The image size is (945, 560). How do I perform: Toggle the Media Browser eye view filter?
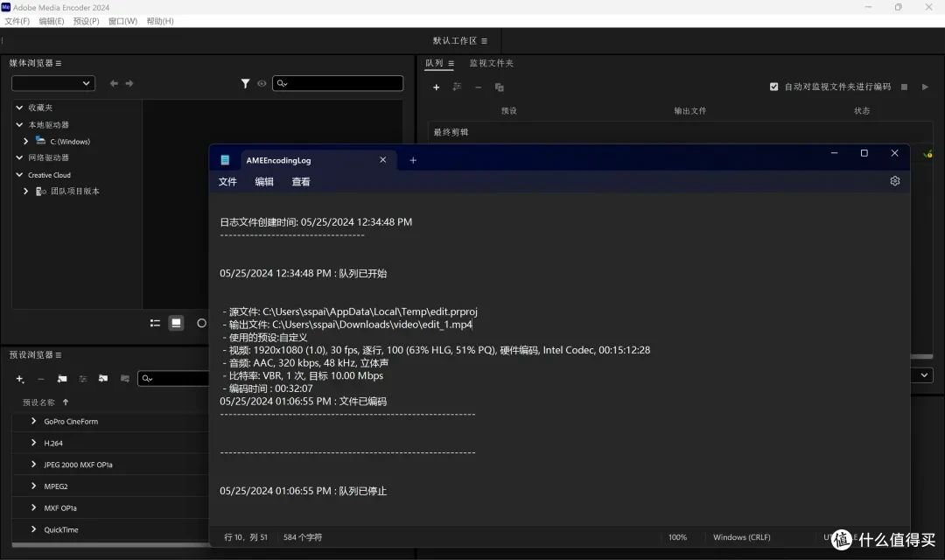click(262, 83)
